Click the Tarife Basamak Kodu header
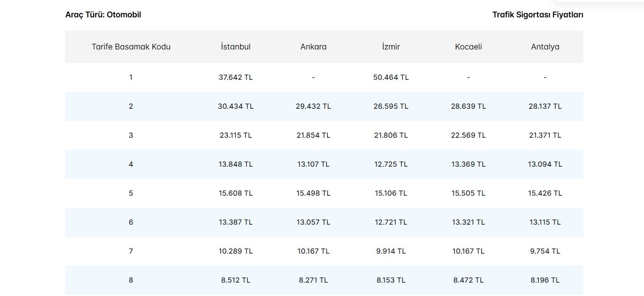 click(131, 47)
